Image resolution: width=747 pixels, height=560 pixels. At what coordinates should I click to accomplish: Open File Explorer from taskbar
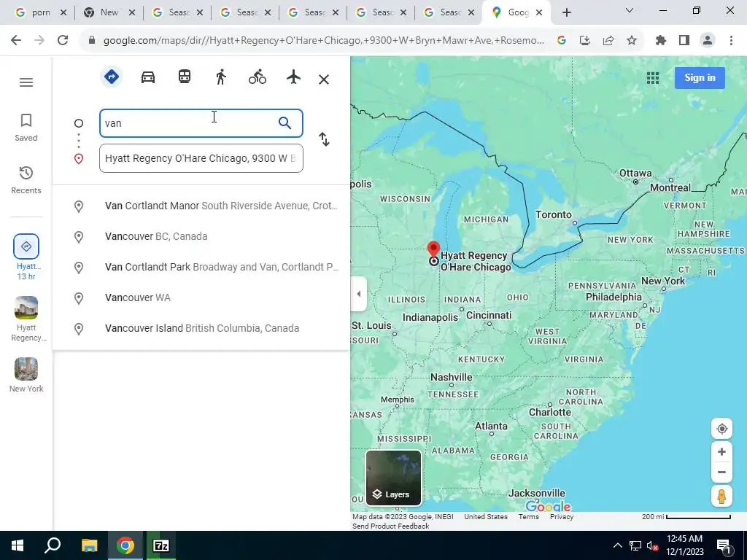coord(89,545)
